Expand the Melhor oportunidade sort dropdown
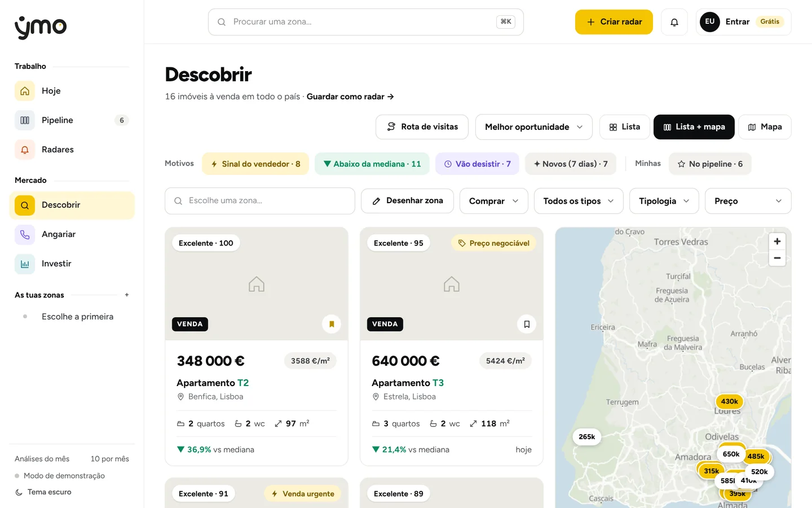 point(533,127)
